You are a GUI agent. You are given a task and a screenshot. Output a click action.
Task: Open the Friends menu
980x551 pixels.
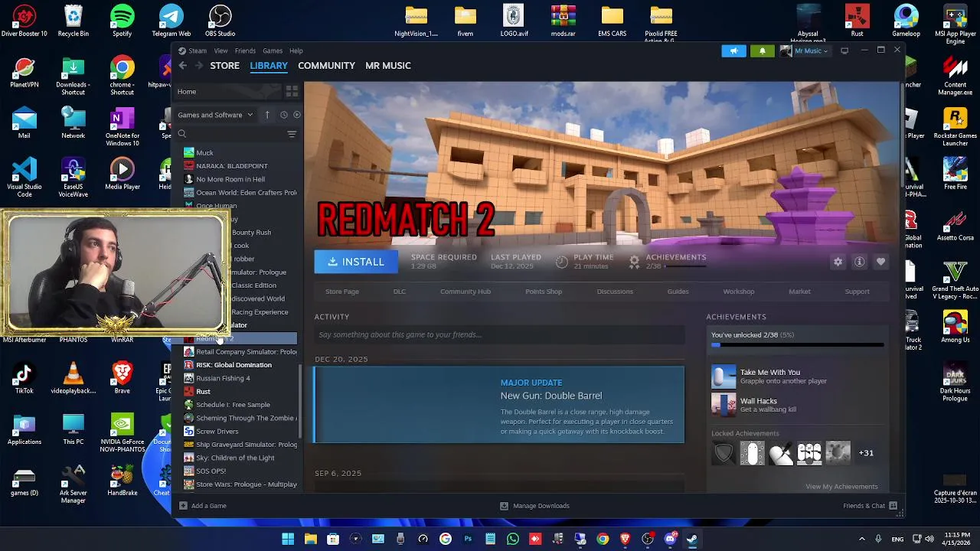pos(245,51)
